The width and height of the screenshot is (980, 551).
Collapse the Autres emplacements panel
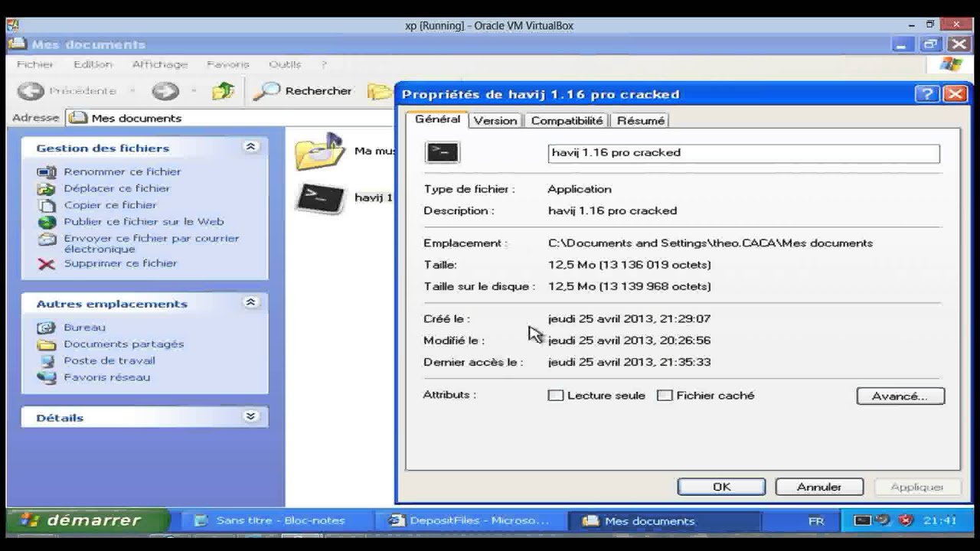[250, 302]
